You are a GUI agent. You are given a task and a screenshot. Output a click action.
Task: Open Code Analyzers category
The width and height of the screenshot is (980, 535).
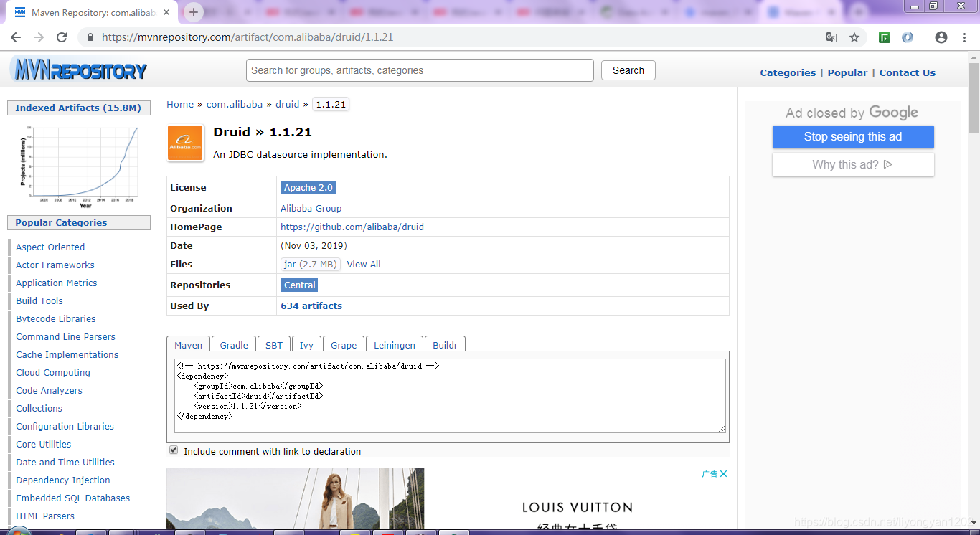pyautogui.click(x=49, y=390)
